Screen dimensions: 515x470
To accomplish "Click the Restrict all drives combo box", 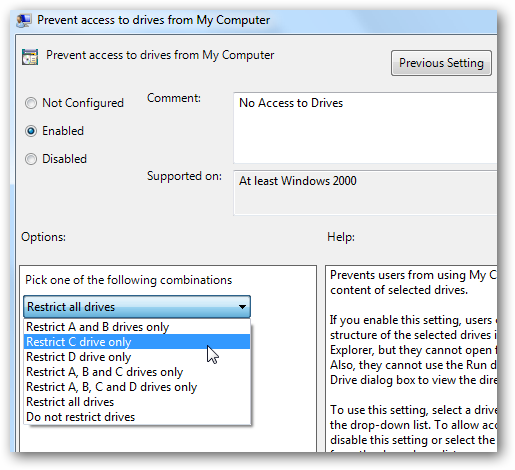I will 137,307.
